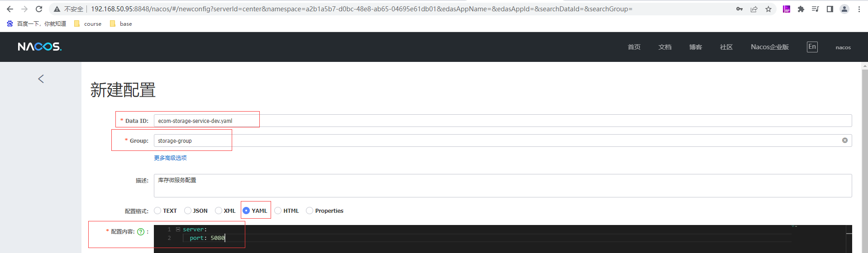Screen dimensions: 868x253
Task: Open the 文档 menu item
Action: point(664,47)
